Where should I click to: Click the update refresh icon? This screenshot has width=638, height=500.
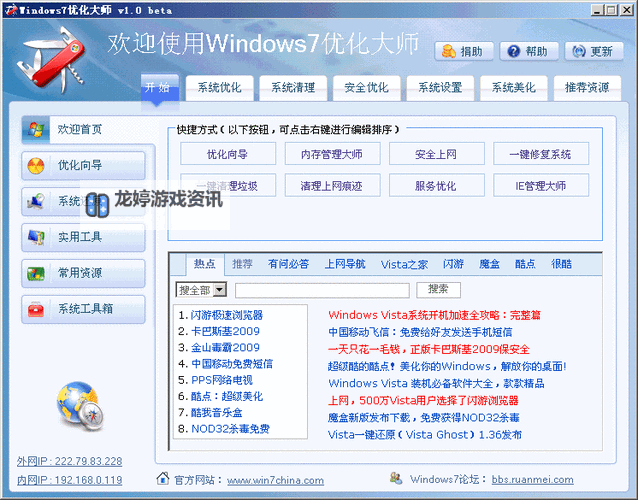pyautogui.click(x=579, y=51)
